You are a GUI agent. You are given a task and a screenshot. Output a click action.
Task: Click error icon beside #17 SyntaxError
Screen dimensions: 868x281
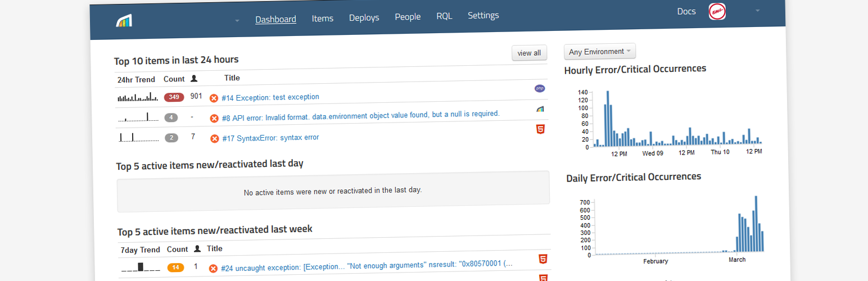[x=214, y=138]
